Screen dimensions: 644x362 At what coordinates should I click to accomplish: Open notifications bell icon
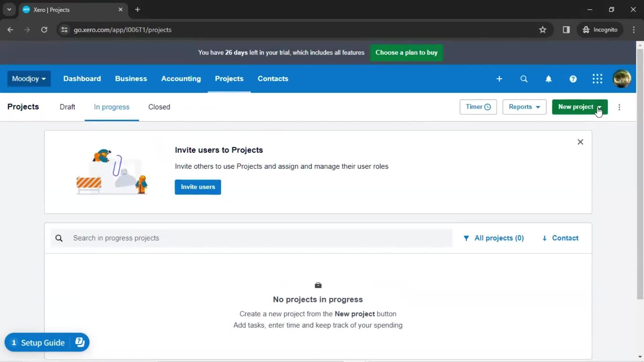pyautogui.click(x=548, y=79)
